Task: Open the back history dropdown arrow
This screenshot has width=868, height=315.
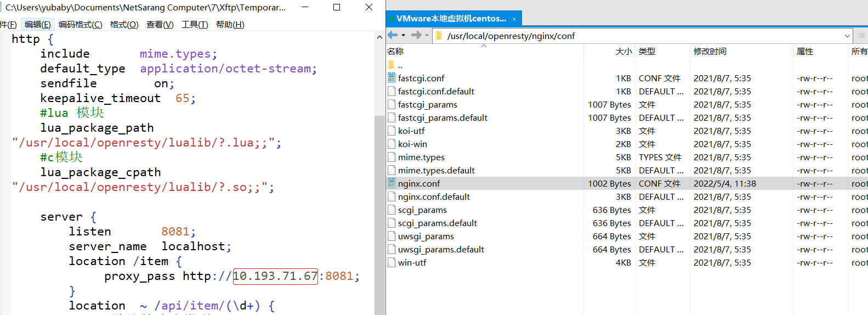Action: pos(404,35)
